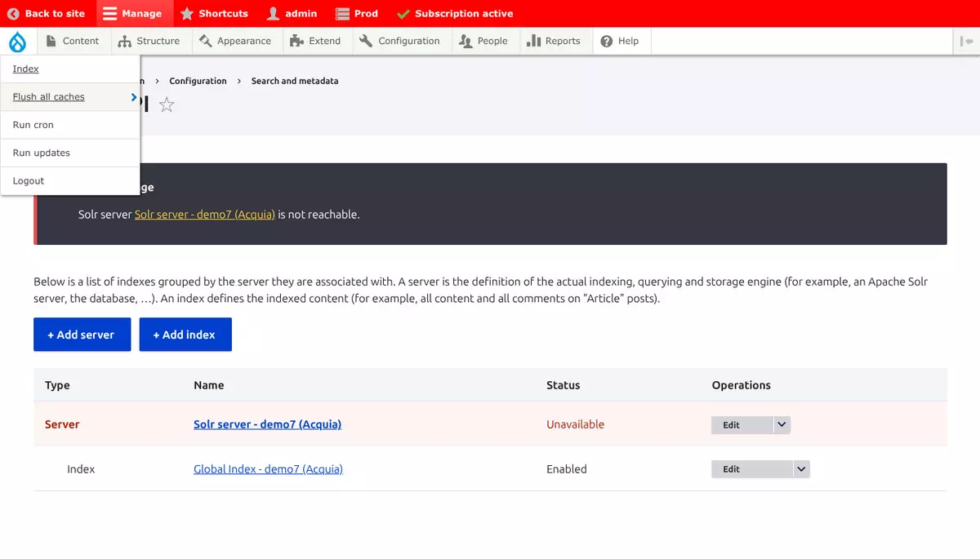Click the Unavailable status text
Viewport: 980px width, 559px height.
(575, 424)
